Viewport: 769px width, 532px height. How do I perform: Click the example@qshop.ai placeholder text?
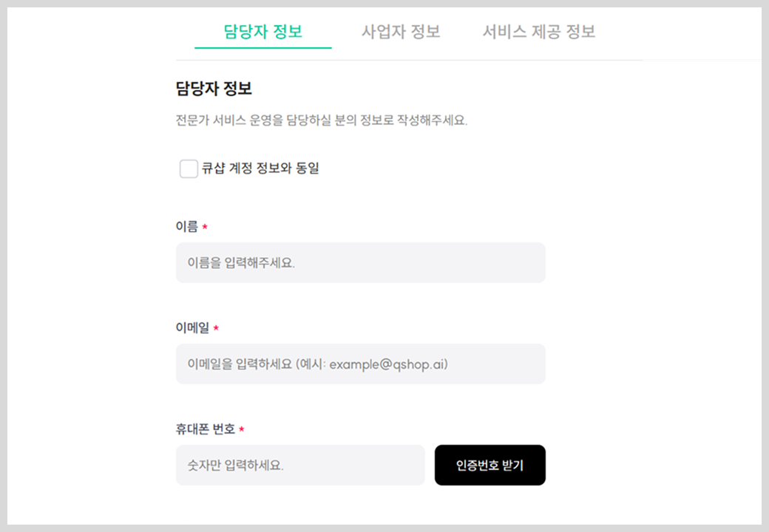point(387,364)
